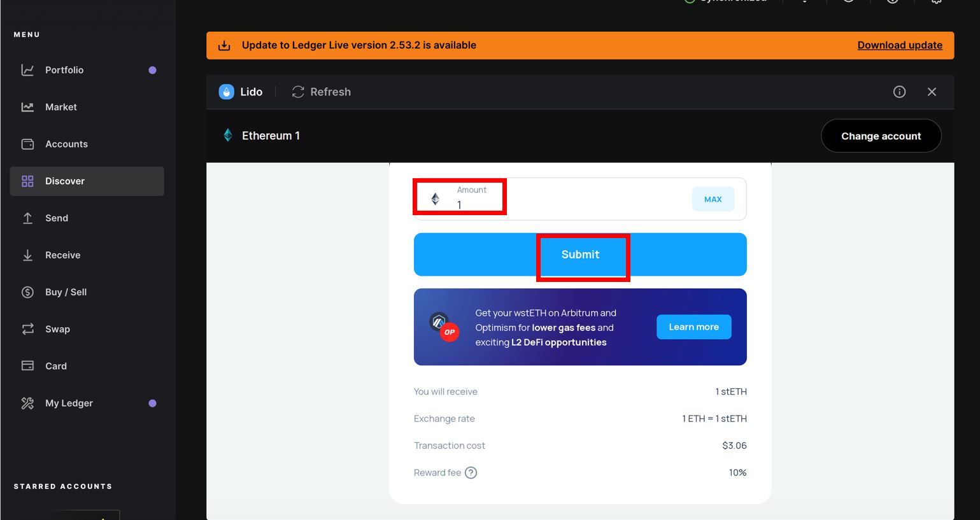Click the Send upward arrow icon
The image size is (980, 520).
pos(27,218)
